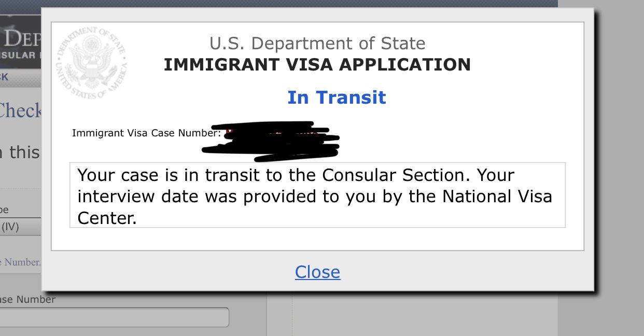Screen dimensions: 644x336
Task: Open the partially hidden (IV) visa type dropdown
Action: (x=21, y=227)
